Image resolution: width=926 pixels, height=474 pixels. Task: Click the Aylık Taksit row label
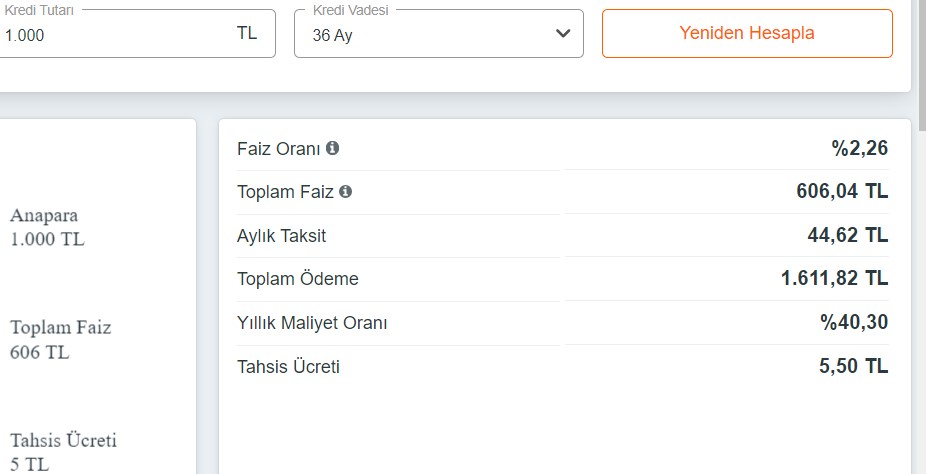click(281, 236)
